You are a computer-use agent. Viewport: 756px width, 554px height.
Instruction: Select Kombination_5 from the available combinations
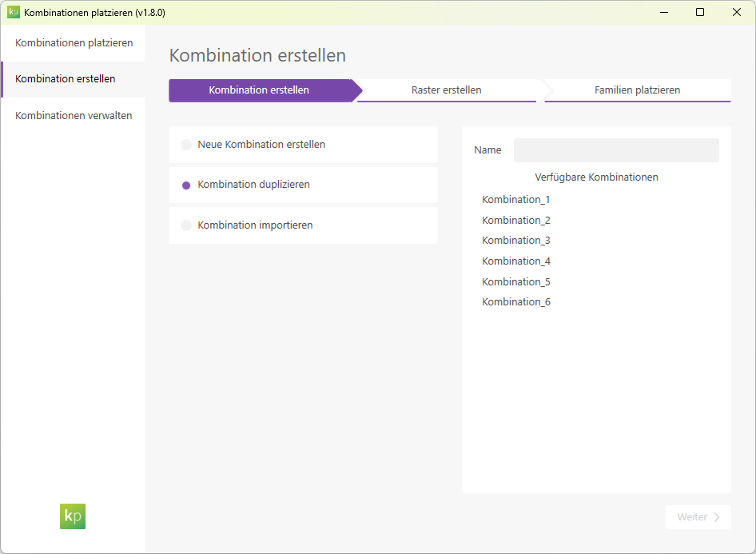pos(515,281)
